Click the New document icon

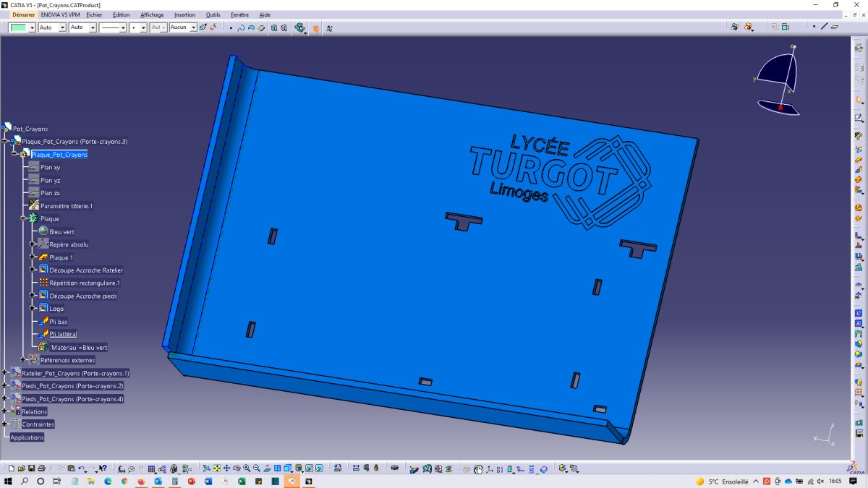[x=12, y=468]
